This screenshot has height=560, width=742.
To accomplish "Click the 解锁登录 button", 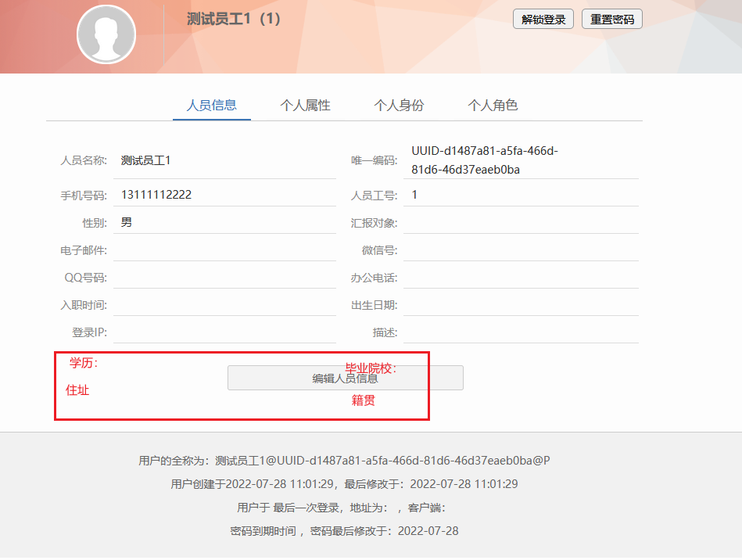I will (x=543, y=20).
